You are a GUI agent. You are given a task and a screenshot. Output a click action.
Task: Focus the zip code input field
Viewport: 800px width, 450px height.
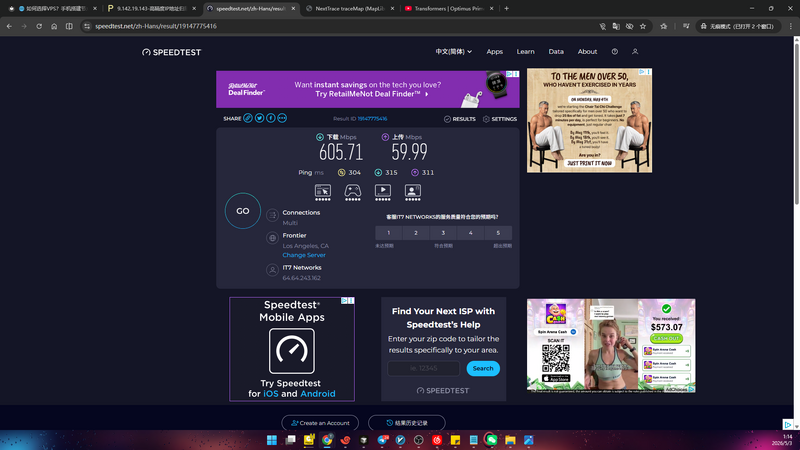tap(423, 368)
